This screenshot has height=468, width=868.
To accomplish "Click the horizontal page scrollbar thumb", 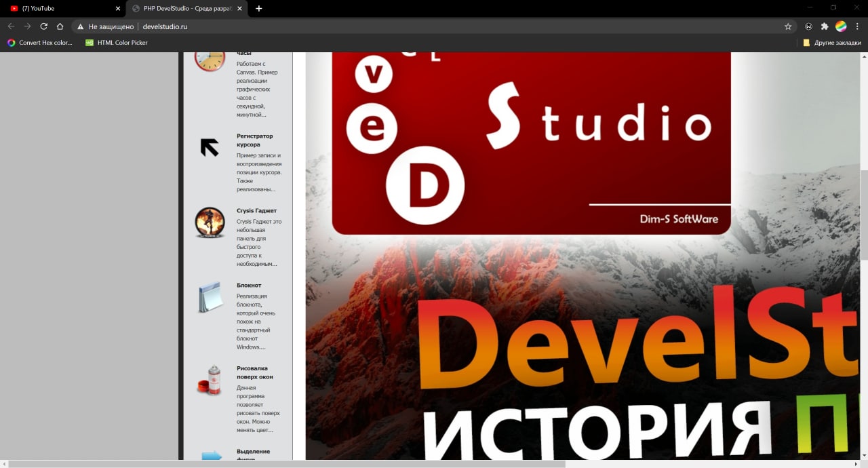I will point(287,464).
